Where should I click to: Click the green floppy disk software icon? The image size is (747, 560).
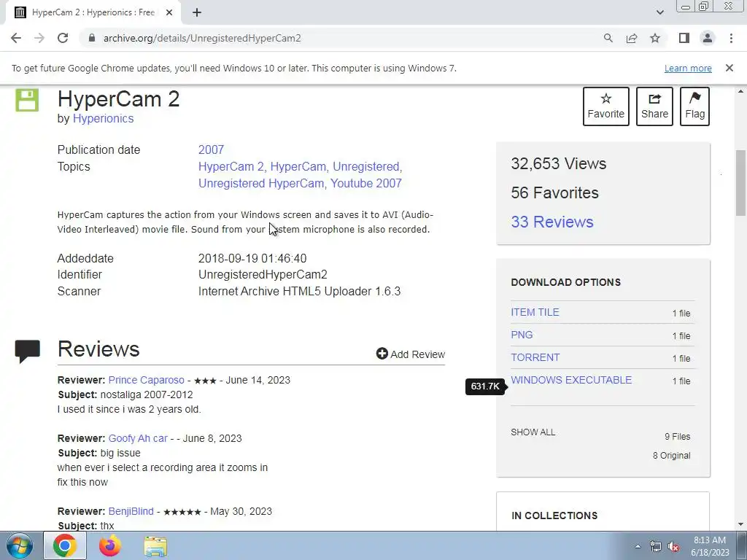27,99
